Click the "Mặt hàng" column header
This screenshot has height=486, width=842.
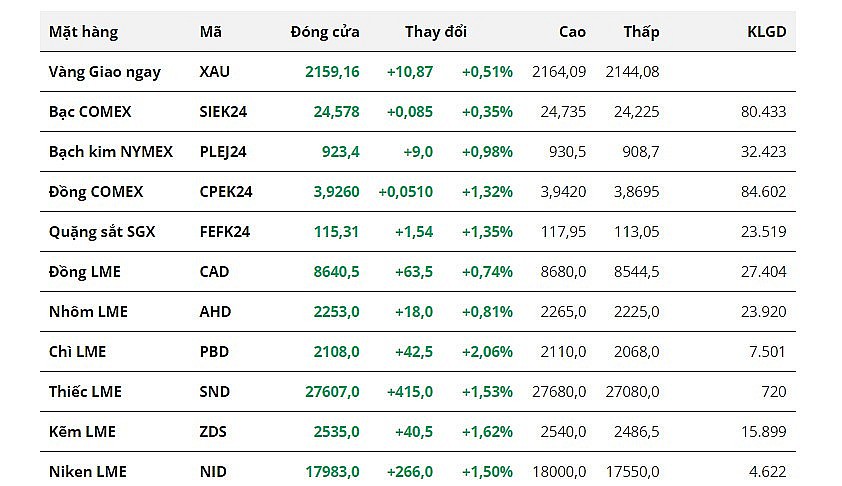coord(83,32)
